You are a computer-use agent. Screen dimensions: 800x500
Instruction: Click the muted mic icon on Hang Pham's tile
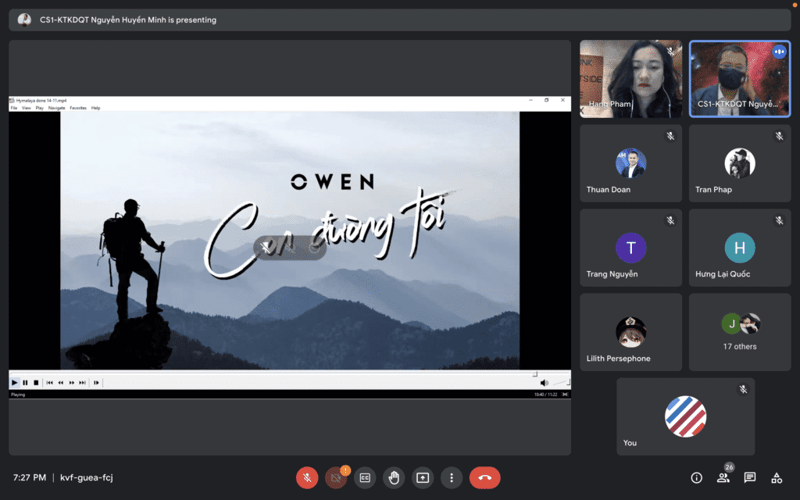tap(670, 51)
